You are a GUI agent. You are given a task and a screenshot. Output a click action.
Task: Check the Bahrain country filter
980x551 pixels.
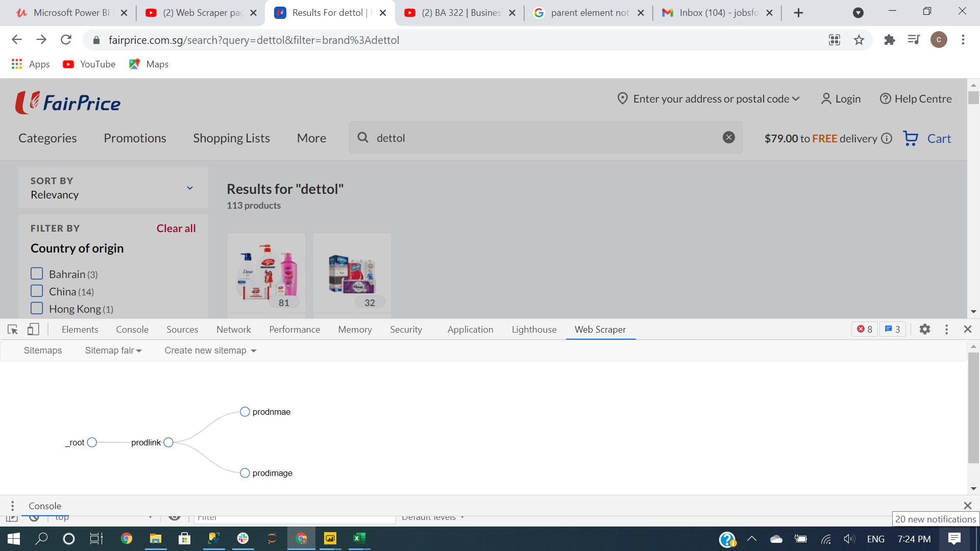click(37, 274)
